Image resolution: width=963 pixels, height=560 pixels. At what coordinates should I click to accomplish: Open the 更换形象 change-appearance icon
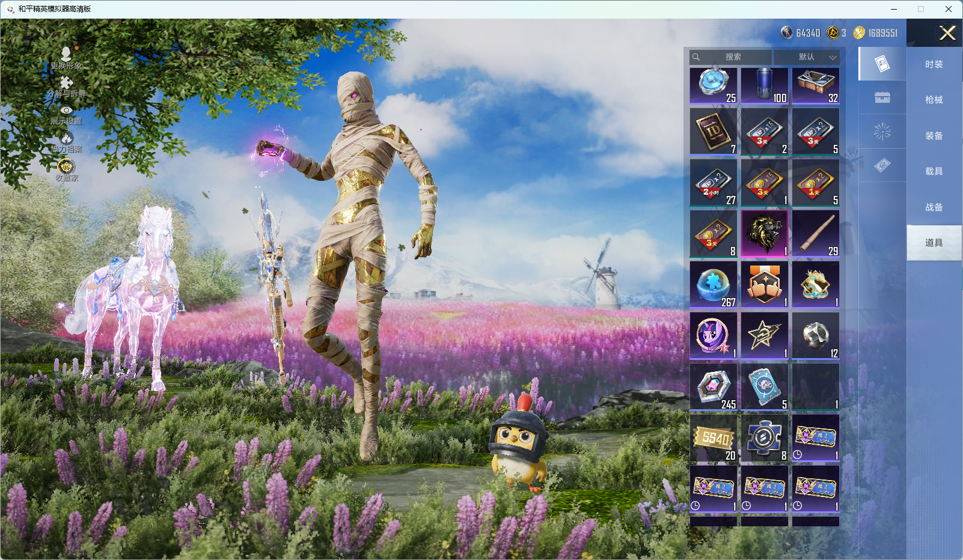click(66, 59)
